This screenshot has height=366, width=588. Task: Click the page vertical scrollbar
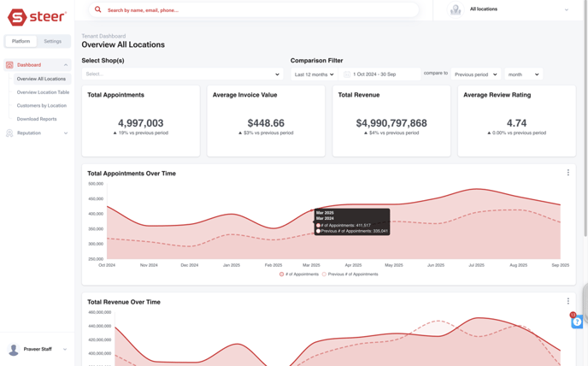pyautogui.click(x=585, y=128)
